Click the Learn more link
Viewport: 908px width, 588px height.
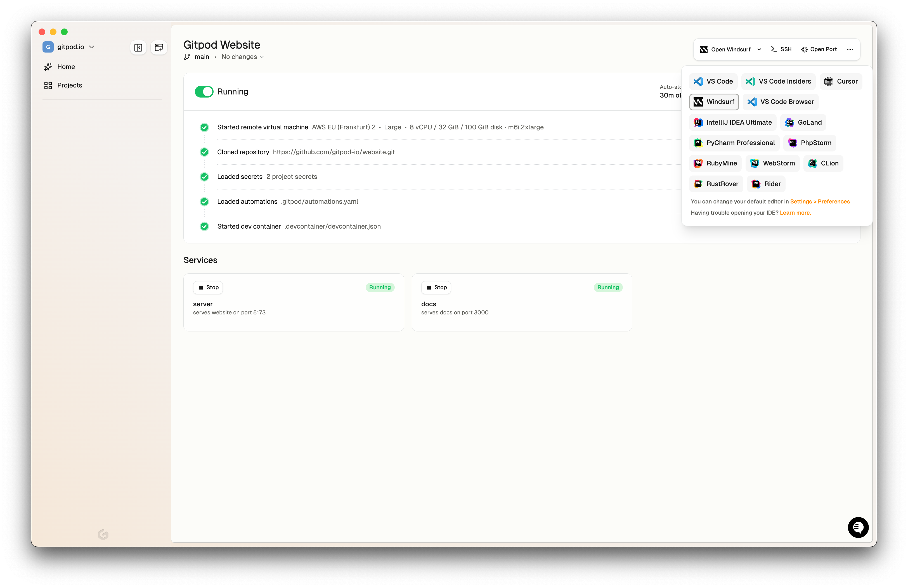(795, 213)
